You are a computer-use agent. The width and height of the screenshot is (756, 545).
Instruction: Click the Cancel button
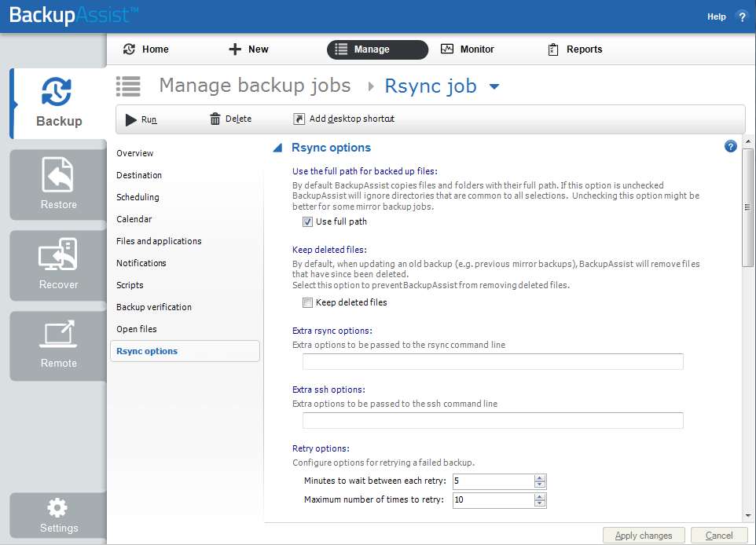coord(719,536)
